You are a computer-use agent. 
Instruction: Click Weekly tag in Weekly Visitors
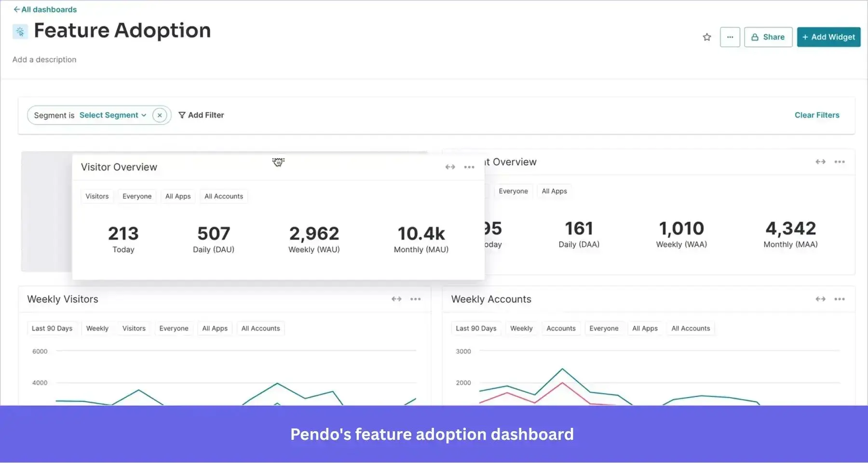(97, 329)
